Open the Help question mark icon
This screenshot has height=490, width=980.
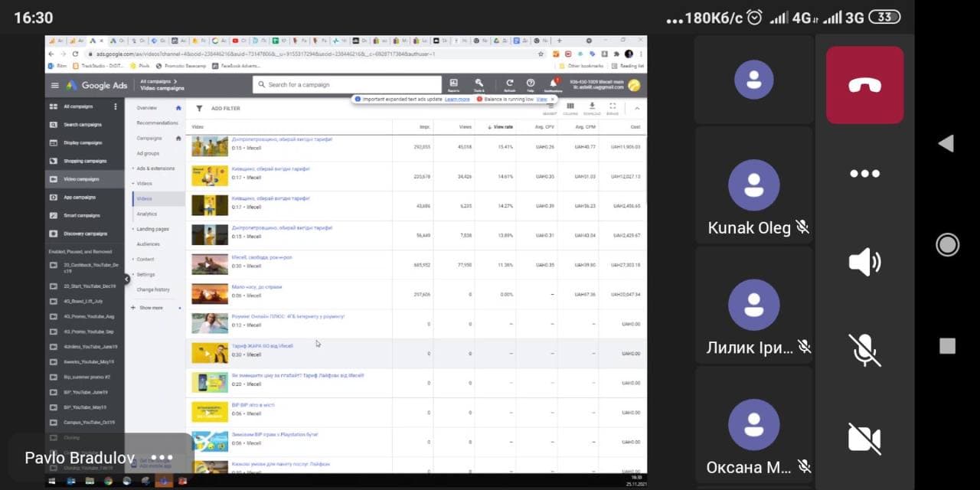[530, 84]
